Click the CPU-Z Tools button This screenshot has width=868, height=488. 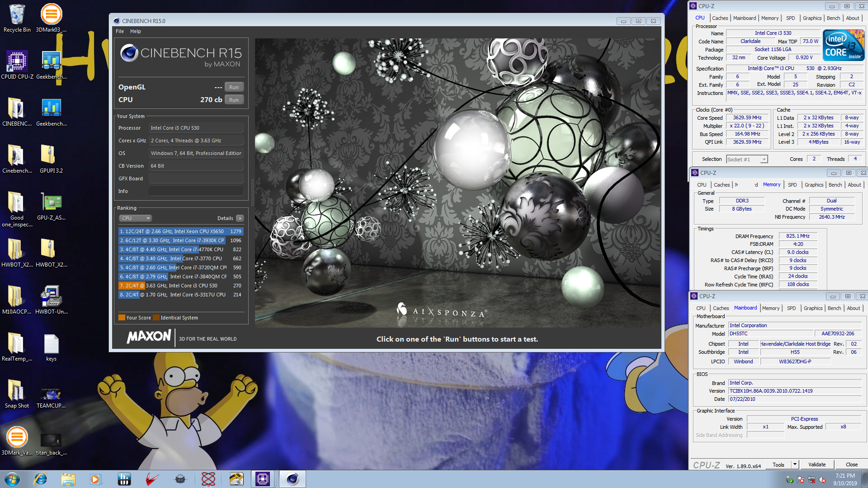(778, 465)
